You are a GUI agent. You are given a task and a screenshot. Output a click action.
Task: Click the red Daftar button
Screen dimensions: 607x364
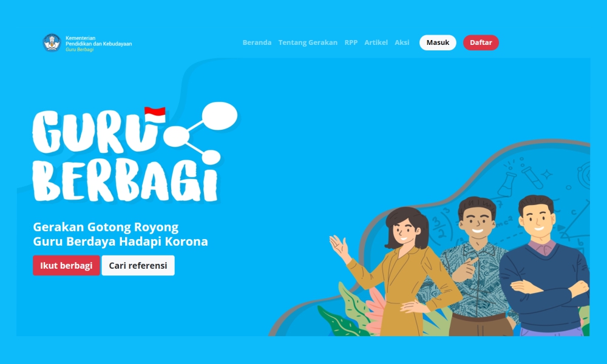tap(481, 42)
